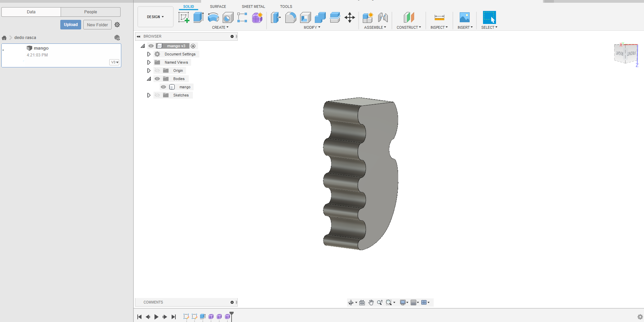Click the Upload button
The width and height of the screenshot is (644, 322).
(71, 25)
